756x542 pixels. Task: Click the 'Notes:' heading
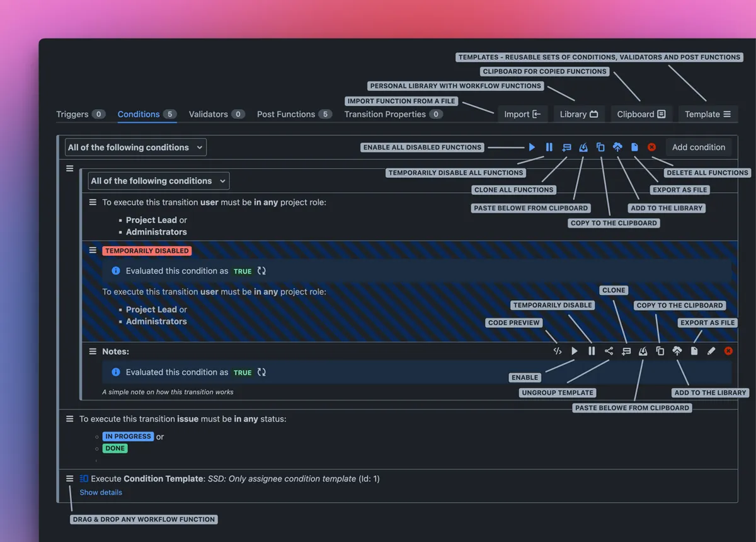pos(116,352)
